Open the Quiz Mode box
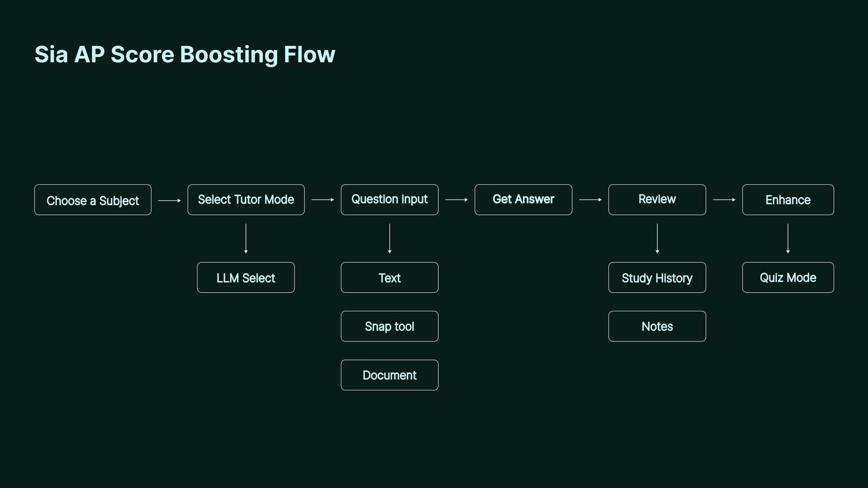 pyautogui.click(x=788, y=277)
